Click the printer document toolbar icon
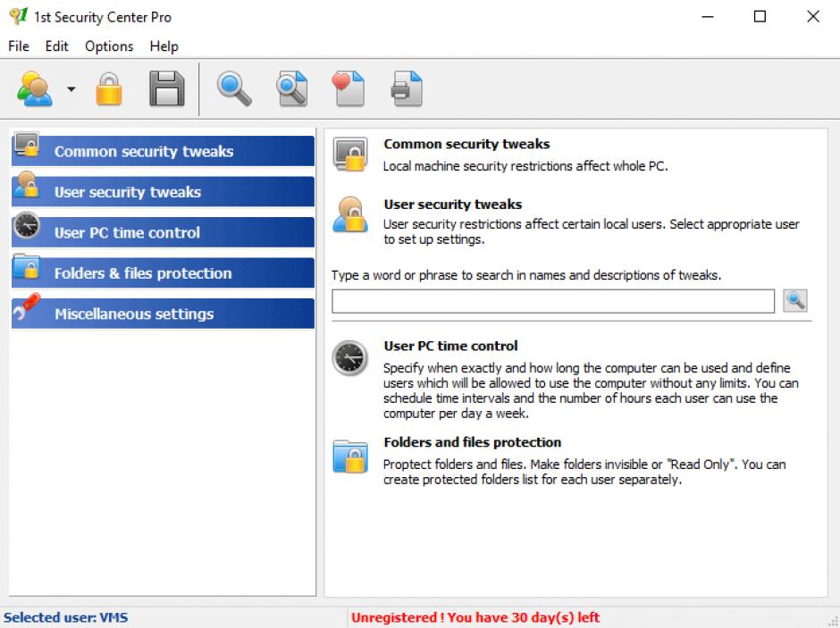Image resolution: width=840 pixels, height=628 pixels. (407, 88)
